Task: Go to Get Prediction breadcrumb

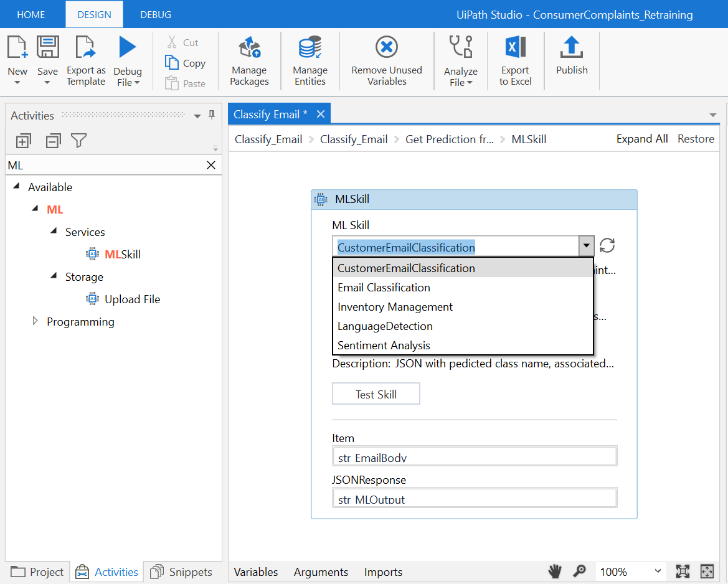Action: pyautogui.click(x=450, y=139)
